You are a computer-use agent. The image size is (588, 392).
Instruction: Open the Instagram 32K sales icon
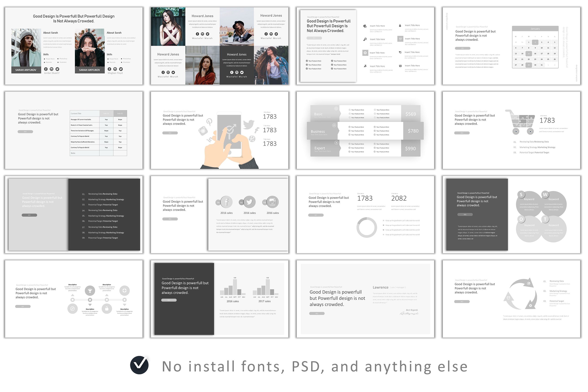click(272, 202)
